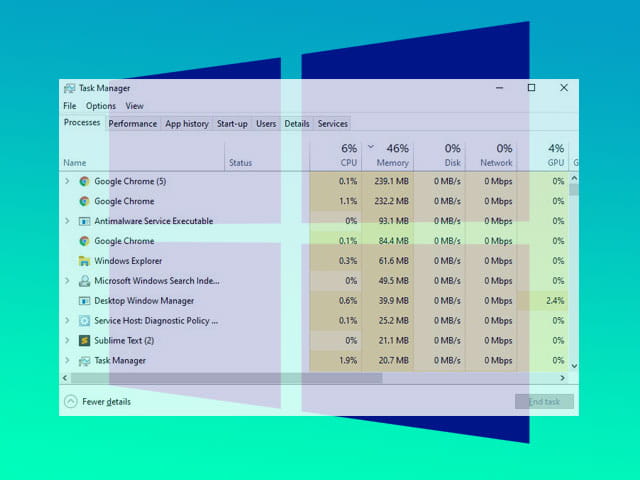Screen dimensions: 640x480
Task: Click the sort arrow above the Memory column
Action: point(371,146)
